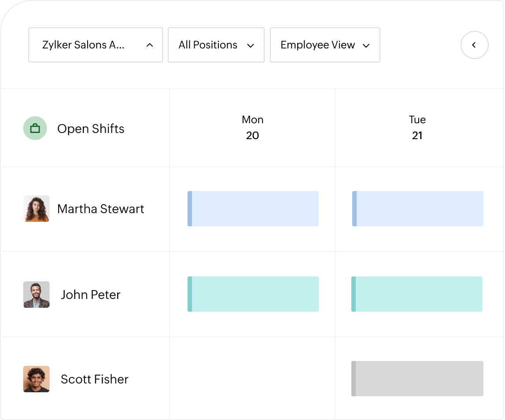The image size is (505, 420).
Task: Select the Mon 20 column header
Action: pyautogui.click(x=252, y=128)
